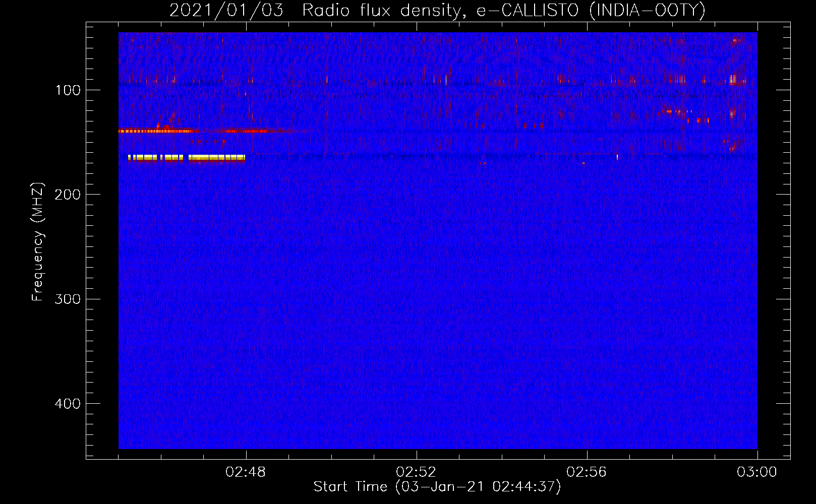Click the bright yellow emission band near 165 MHz
Screen dimensions: 816x504
pyautogui.click(x=187, y=158)
